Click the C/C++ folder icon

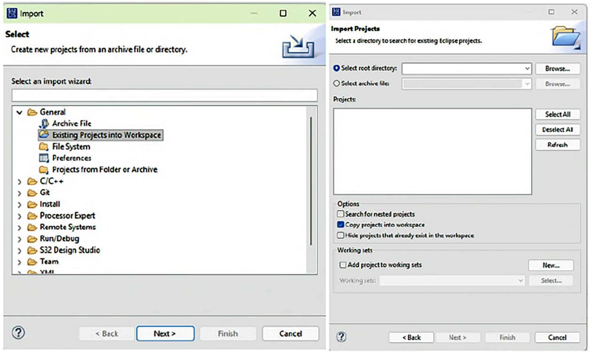pos(32,181)
